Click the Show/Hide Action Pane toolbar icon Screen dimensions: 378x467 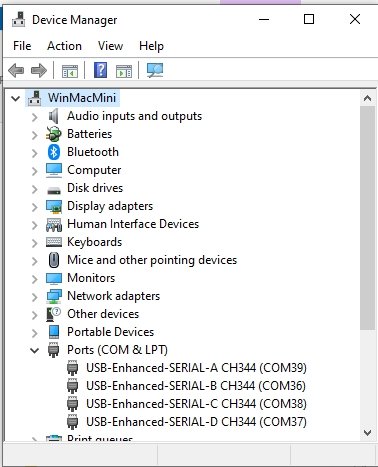(x=124, y=71)
